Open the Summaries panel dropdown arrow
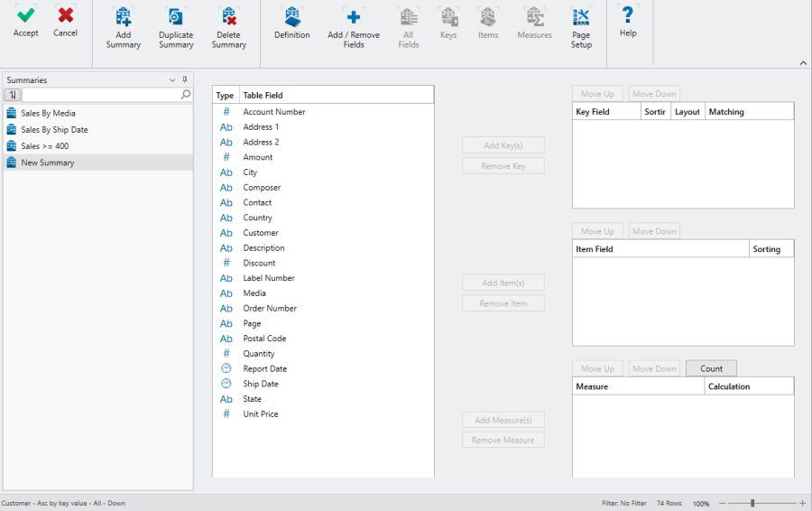Viewport: 812px width, 511px height. pos(172,79)
